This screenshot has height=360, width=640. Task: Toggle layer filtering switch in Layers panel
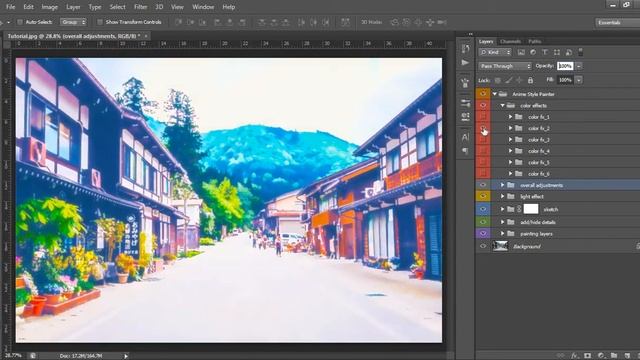581,52
